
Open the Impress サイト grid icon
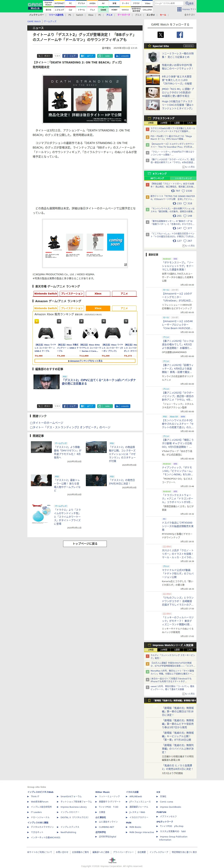click(x=179, y=9)
